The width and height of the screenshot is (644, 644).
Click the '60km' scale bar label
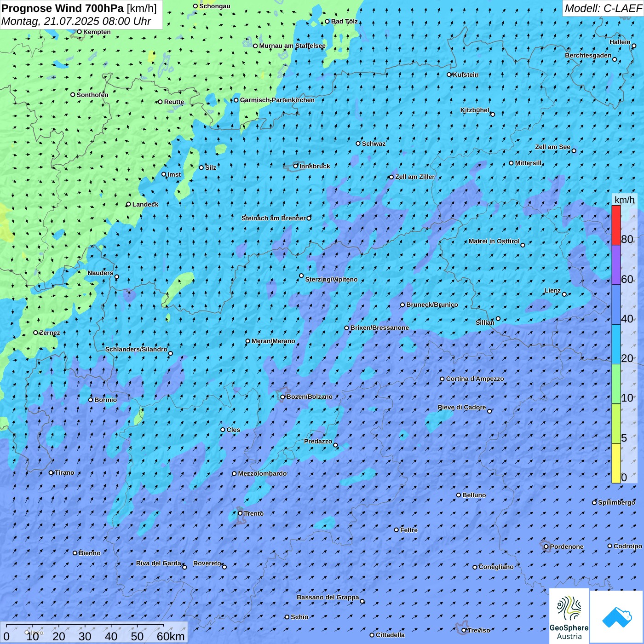171,636
